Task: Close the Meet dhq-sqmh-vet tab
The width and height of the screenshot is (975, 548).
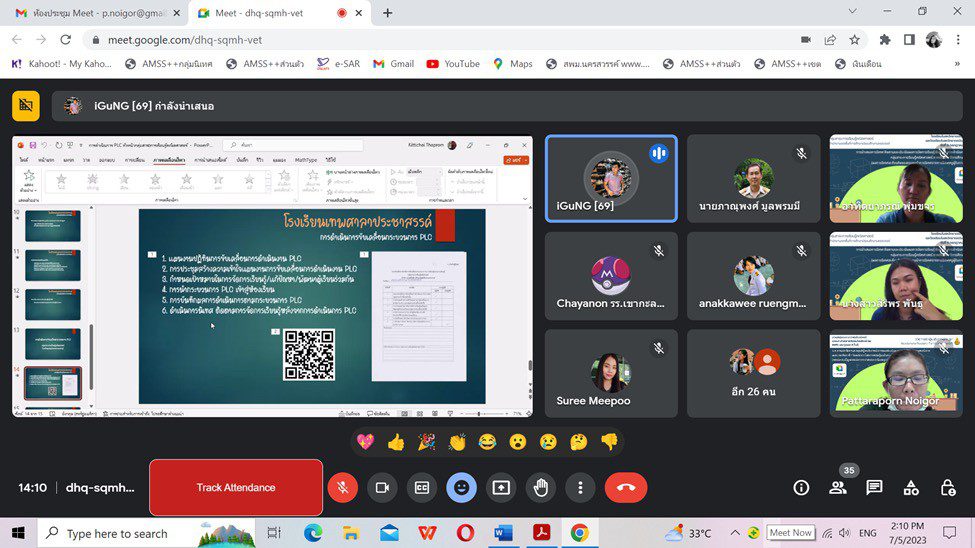Action: coord(359,12)
